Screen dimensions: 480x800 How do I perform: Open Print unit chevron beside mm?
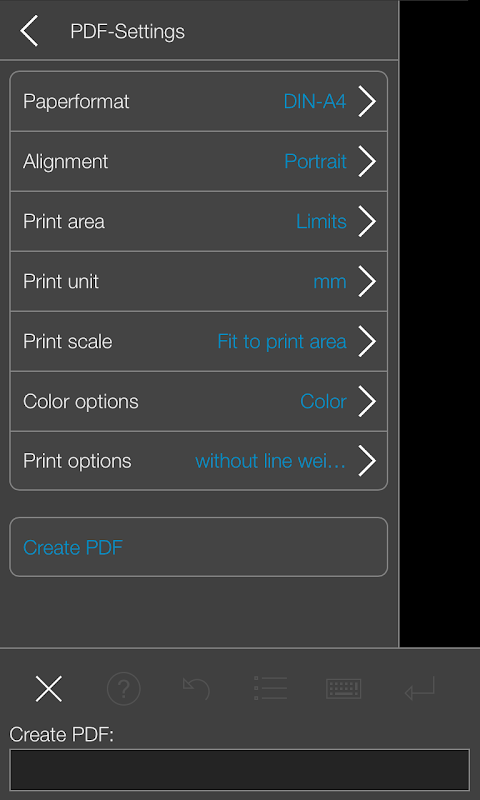click(367, 281)
